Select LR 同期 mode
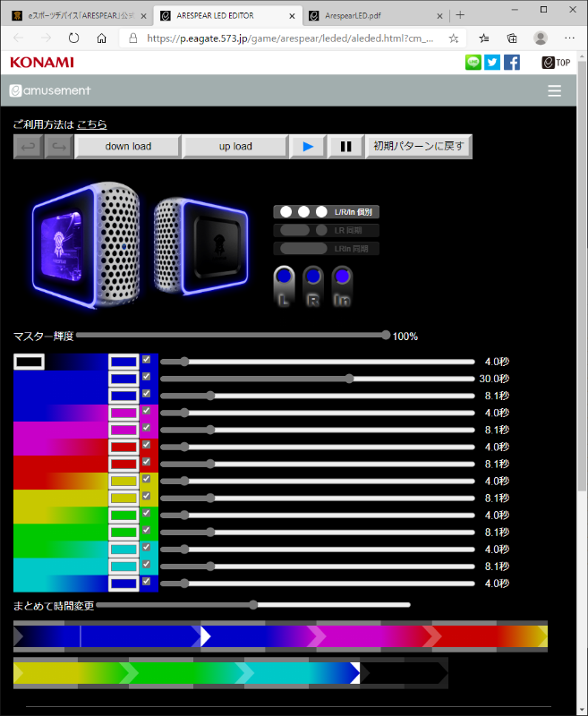 (x=326, y=230)
